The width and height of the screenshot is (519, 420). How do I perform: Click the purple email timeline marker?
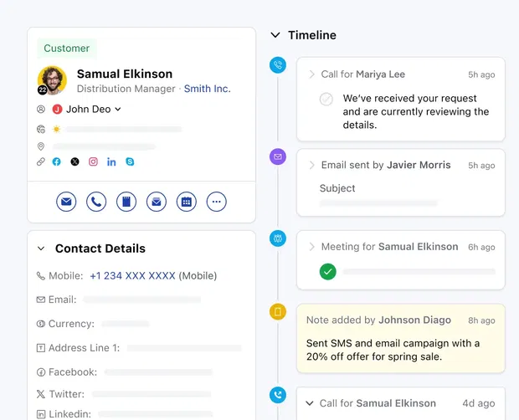coord(278,156)
